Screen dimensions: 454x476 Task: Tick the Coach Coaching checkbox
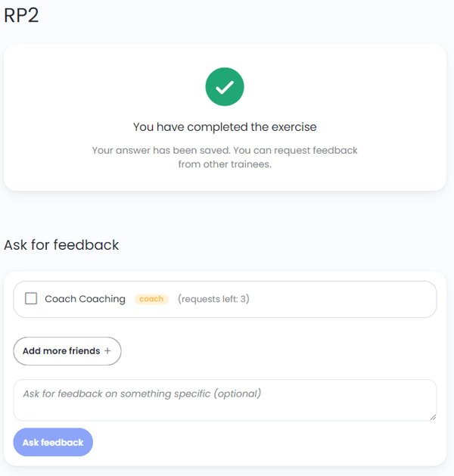point(31,299)
